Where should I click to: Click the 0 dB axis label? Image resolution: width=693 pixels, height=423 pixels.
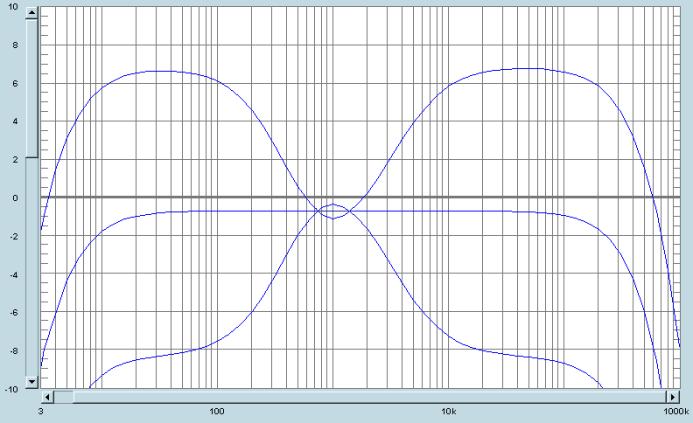(x=15, y=198)
